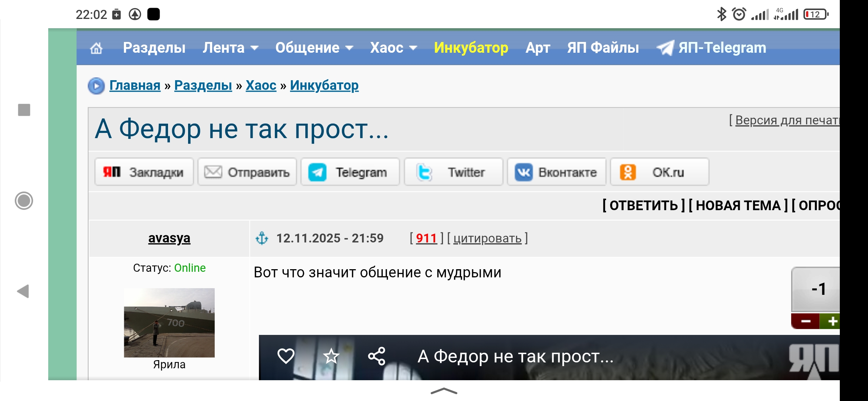The width and height of the screenshot is (868, 401).
Task: Share topic to OK.ru
Action: tap(660, 172)
